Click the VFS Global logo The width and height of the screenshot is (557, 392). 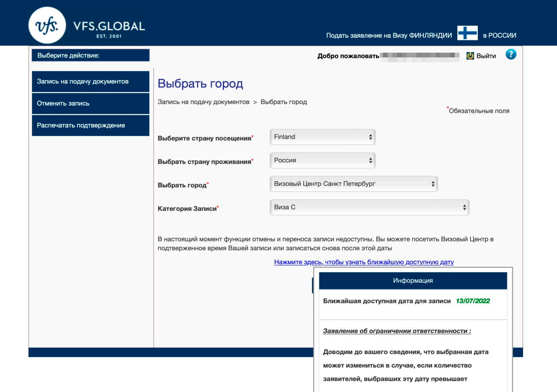click(87, 25)
